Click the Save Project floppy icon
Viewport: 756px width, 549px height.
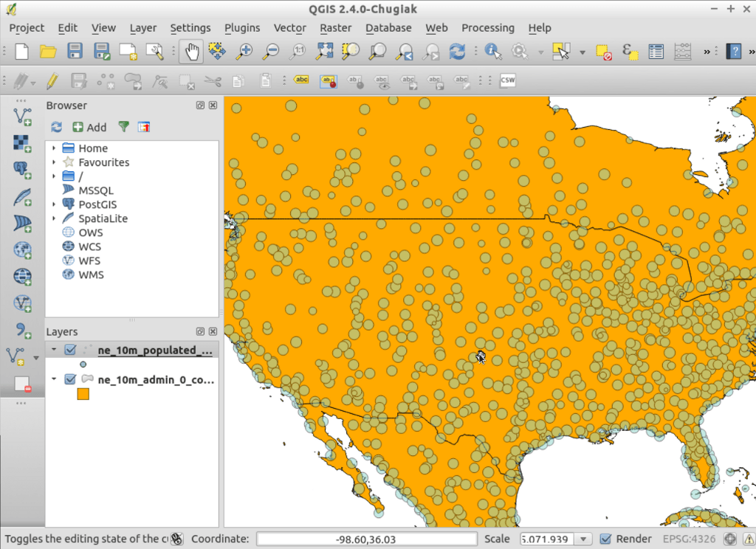(75, 52)
